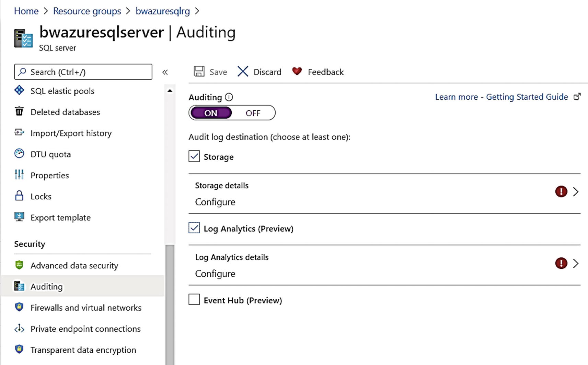Click the Discard button label
The width and height of the screenshot is (588, 365).
tap(267, 72)
